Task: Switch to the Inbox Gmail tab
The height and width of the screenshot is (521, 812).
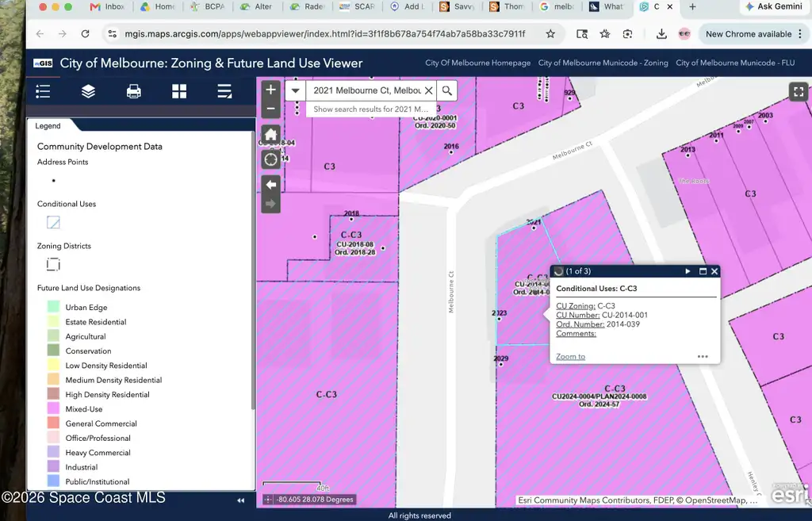Action: click(108, 6)
